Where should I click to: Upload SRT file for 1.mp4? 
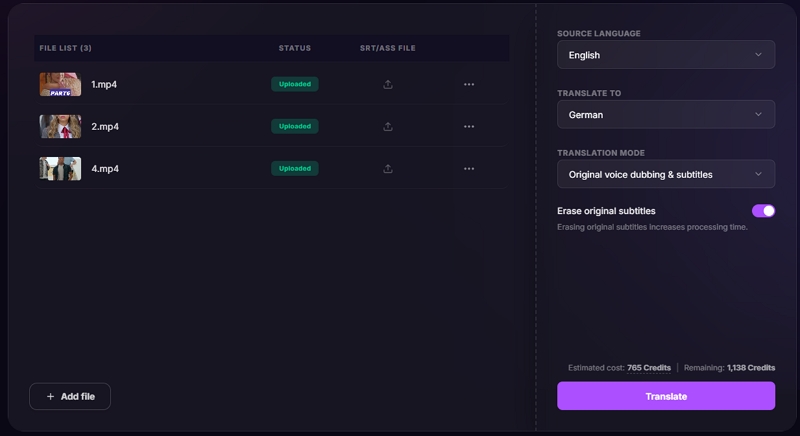point(388,84)
